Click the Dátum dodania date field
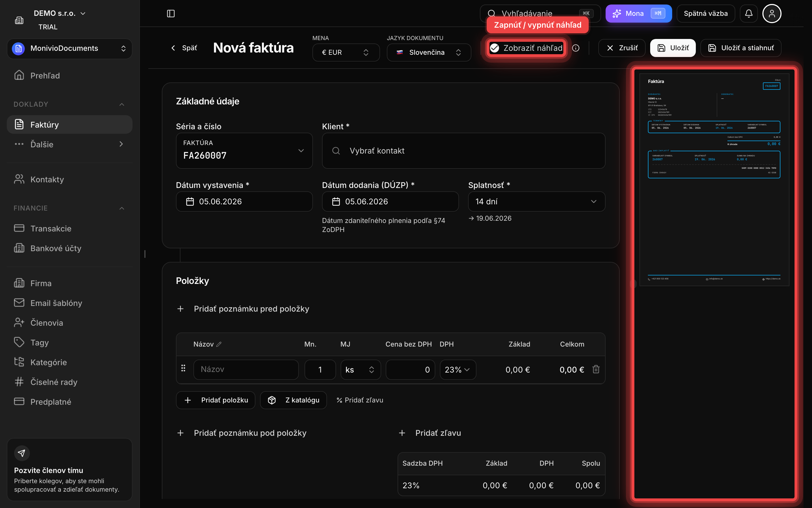812x508 pixels. tap(390, 202)
